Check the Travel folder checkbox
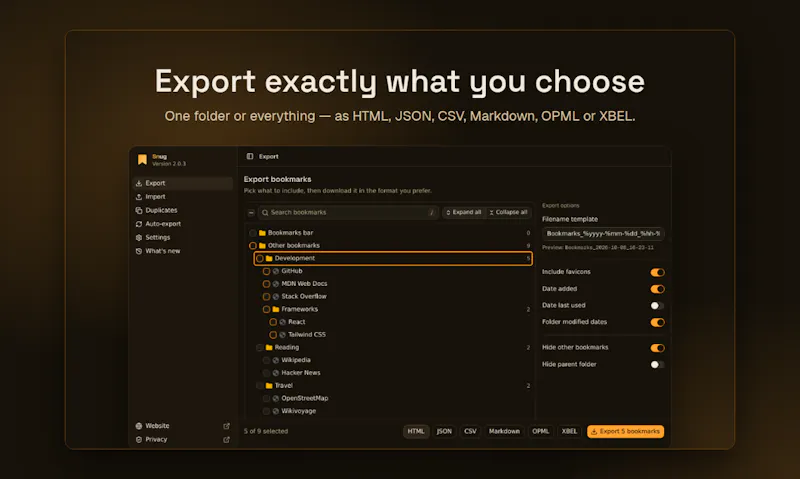800x479 pixels. click(260, 386)
